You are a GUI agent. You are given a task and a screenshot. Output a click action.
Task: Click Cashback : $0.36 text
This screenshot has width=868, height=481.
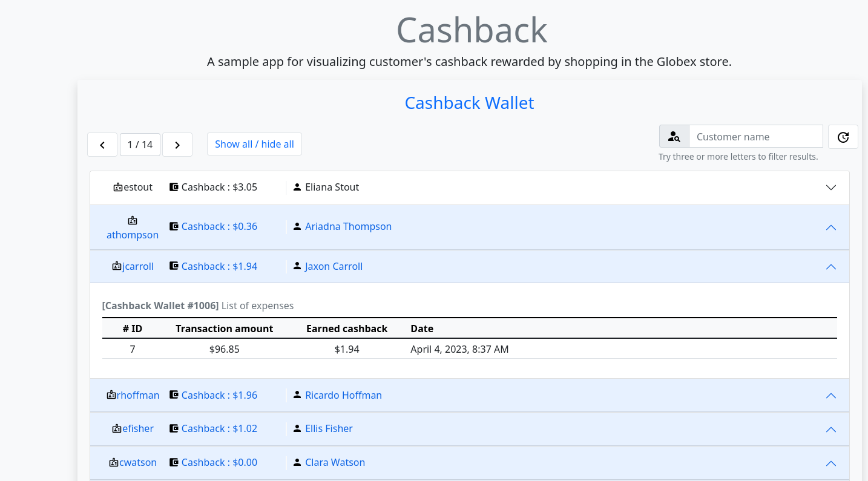219,226
